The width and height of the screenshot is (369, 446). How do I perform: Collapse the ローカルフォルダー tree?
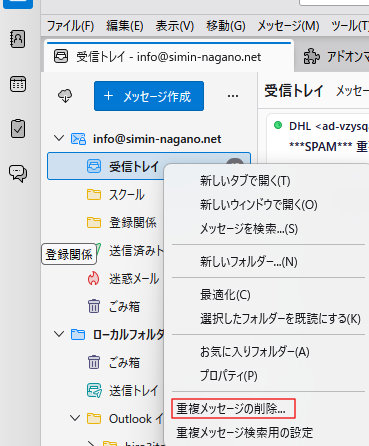pyautogui.click(x=59, y=334)
